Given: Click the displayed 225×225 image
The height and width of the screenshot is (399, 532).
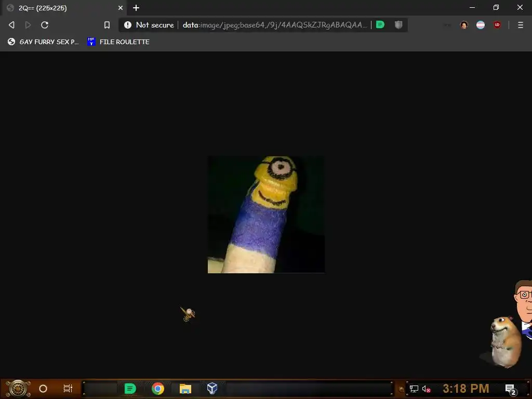Looking at the screenshot, I should (266, 215).
